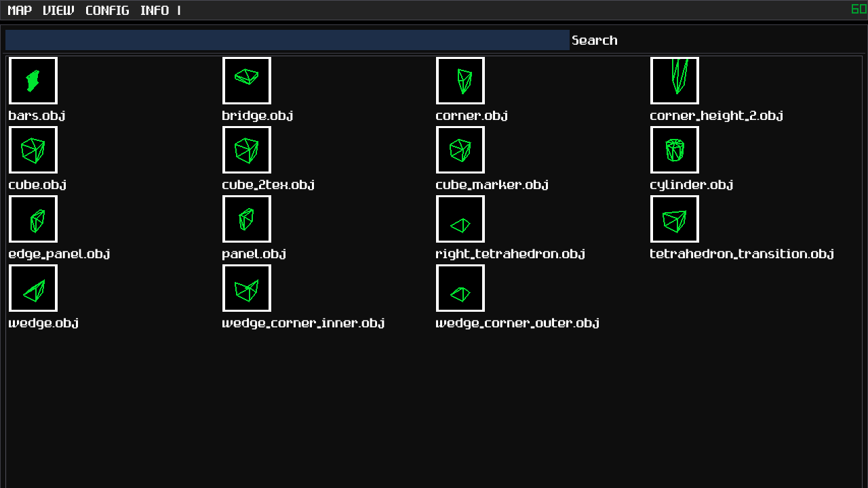The height and width of the screenshot is (488, 868).
Task: Select the cylinder.obj model icon
Action: pyautogui.click(x=675, y=150)
